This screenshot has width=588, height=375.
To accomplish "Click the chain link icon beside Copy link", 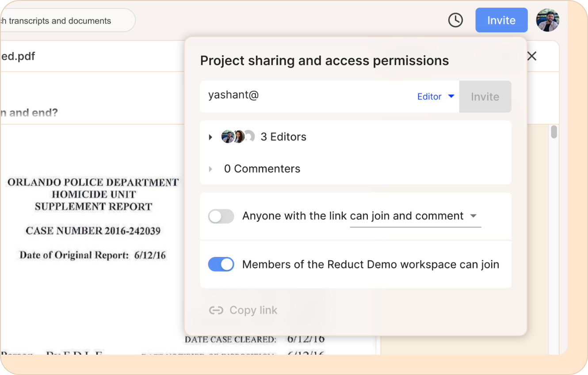I will (x=216, y=310).
